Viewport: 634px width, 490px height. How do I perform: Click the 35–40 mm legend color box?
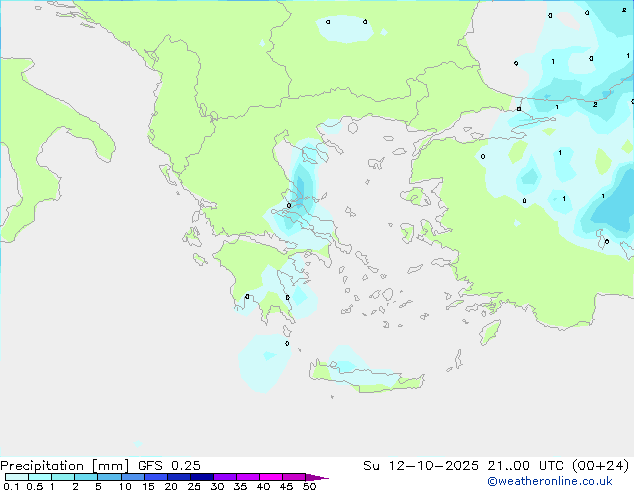[248, 477]
